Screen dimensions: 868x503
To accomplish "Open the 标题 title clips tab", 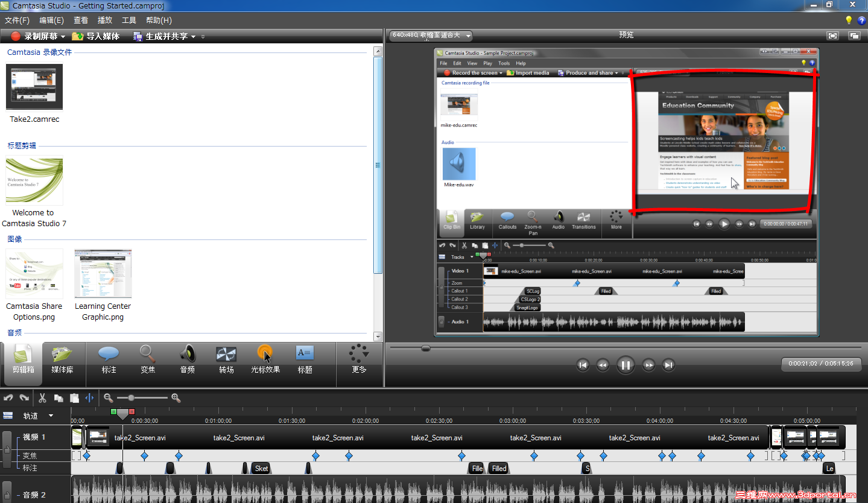I will click(305, 360).
